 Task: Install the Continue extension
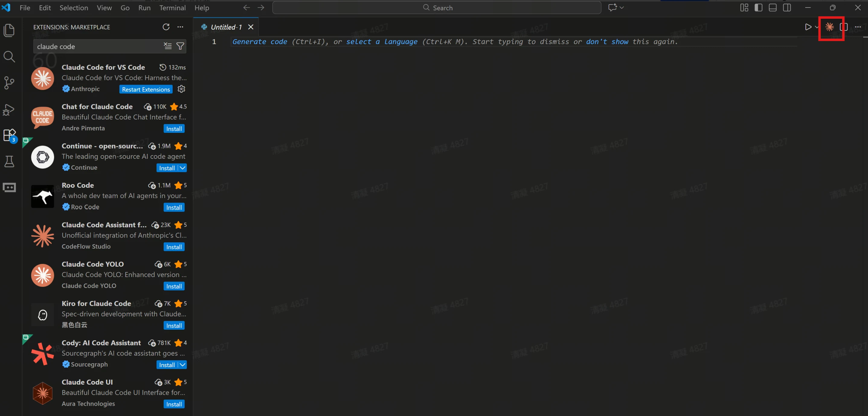coord(167,168)
